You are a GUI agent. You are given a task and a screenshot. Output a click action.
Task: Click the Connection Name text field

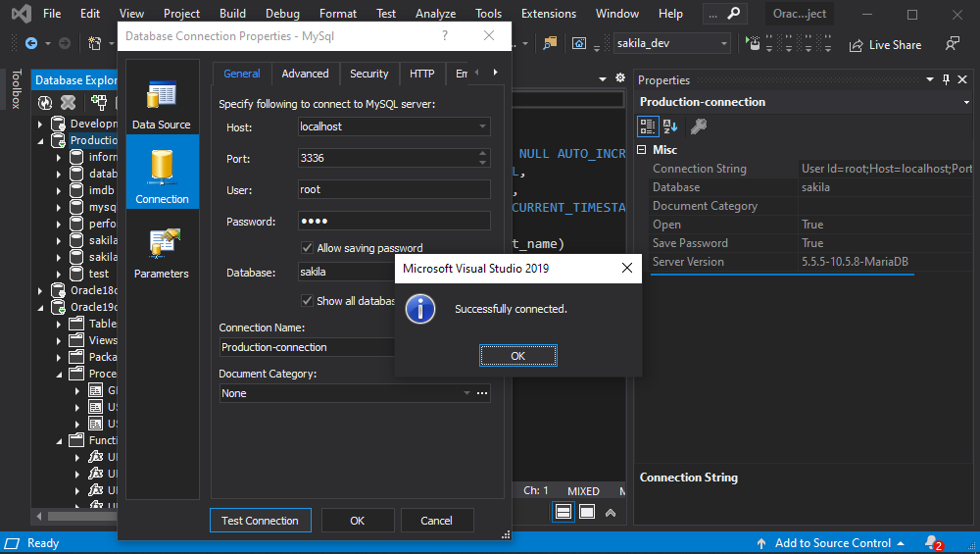pyautogui.click(x=307, y=347)
